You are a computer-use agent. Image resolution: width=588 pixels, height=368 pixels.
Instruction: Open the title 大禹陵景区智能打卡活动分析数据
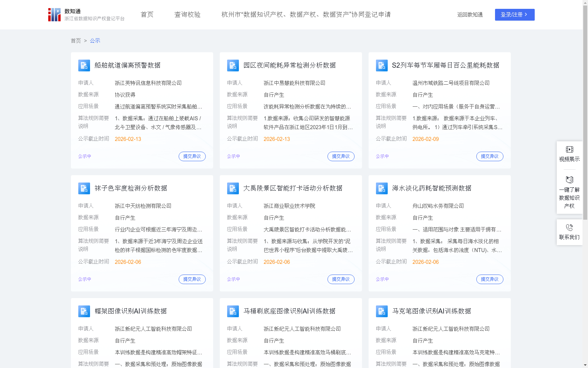pos(293,188)
